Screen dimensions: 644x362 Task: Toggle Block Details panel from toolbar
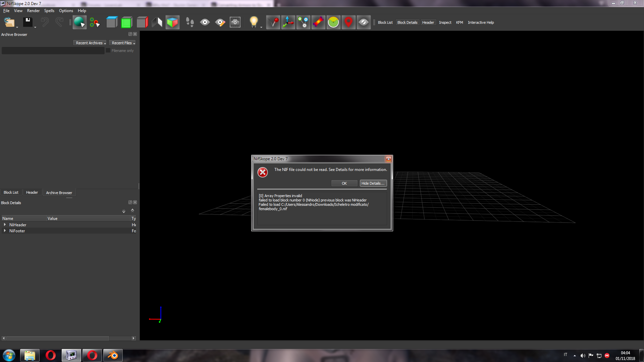407,22
